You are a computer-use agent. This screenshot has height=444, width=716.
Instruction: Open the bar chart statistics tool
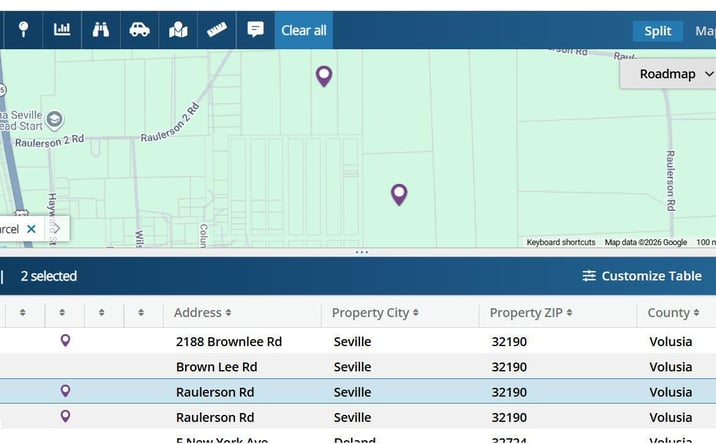point(62,30)
